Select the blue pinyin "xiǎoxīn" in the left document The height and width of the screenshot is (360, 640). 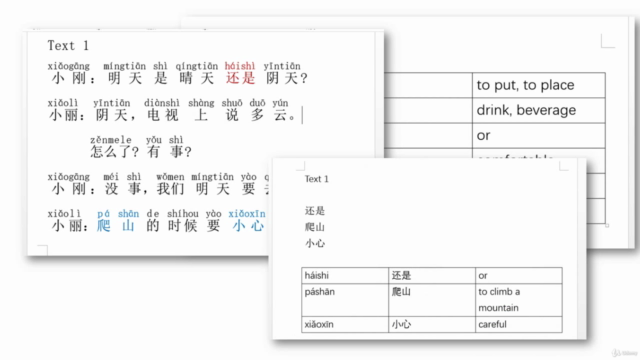(247, 214)
